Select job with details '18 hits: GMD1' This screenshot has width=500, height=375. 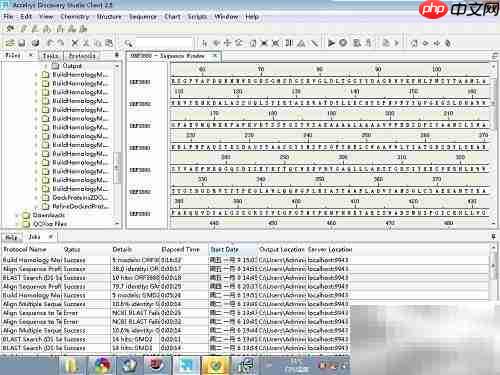coord(175,348)
